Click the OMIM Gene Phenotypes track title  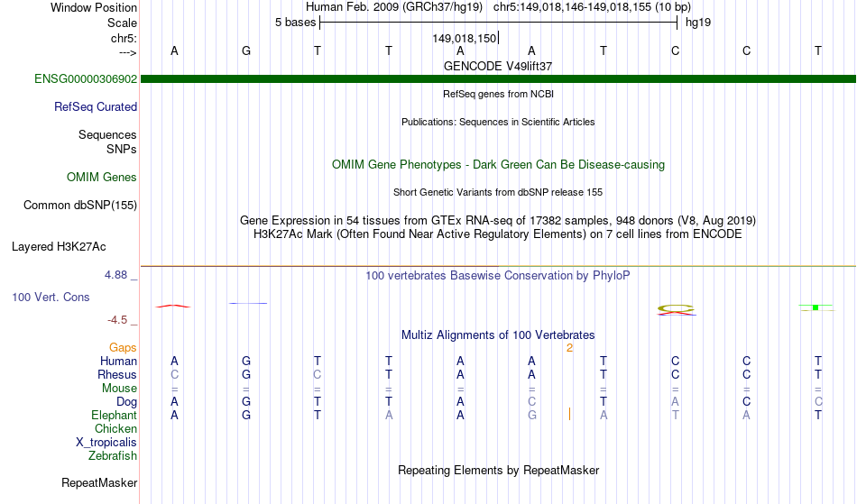[x=499, y=164]
